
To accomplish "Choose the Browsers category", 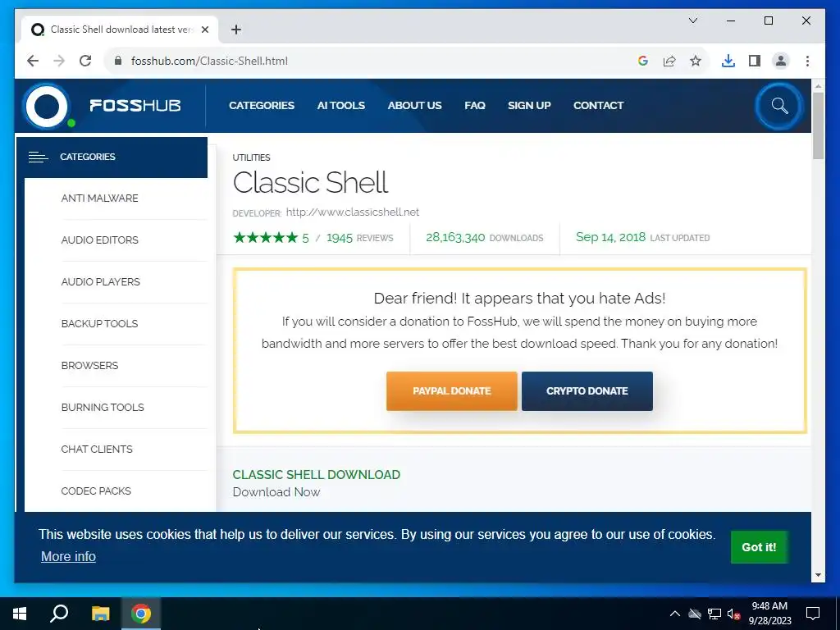I will click(x=89, y=365).
